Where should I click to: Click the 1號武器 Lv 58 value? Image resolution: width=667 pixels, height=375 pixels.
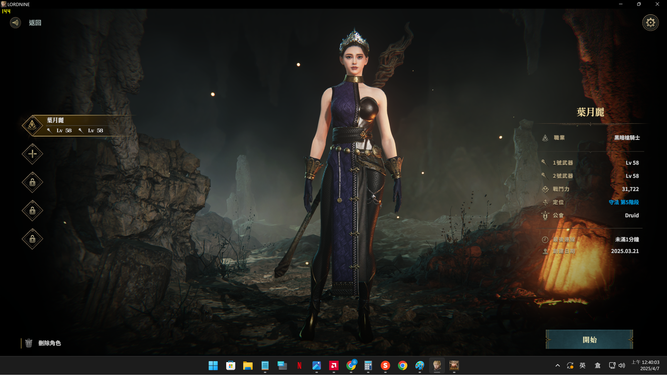click(632, 162)
